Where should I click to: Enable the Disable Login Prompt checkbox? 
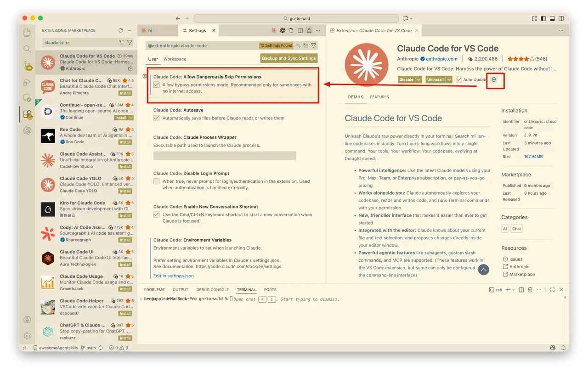[x=157, y=181]
